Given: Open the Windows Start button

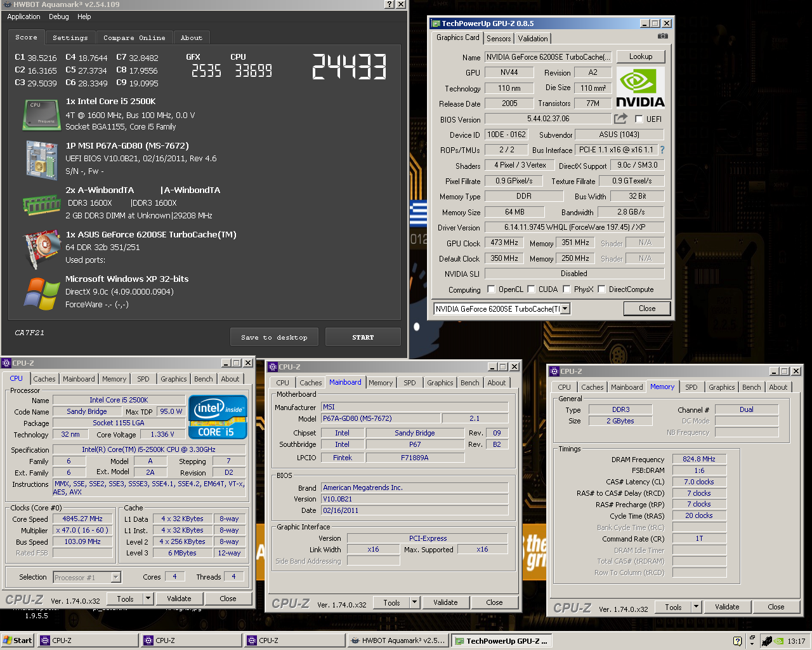Looking at the screenshot, I should pyautogui.click(x=17, y=640).
